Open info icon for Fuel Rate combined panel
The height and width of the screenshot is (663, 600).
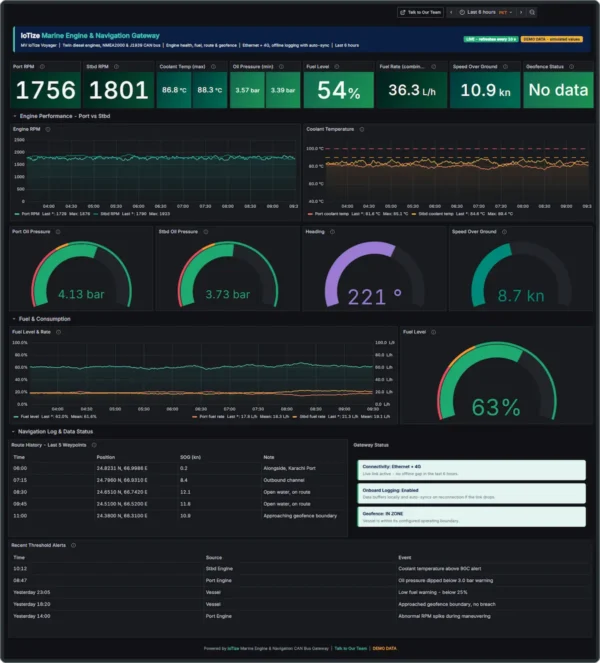pyautogui.click(x=433, y=67)
